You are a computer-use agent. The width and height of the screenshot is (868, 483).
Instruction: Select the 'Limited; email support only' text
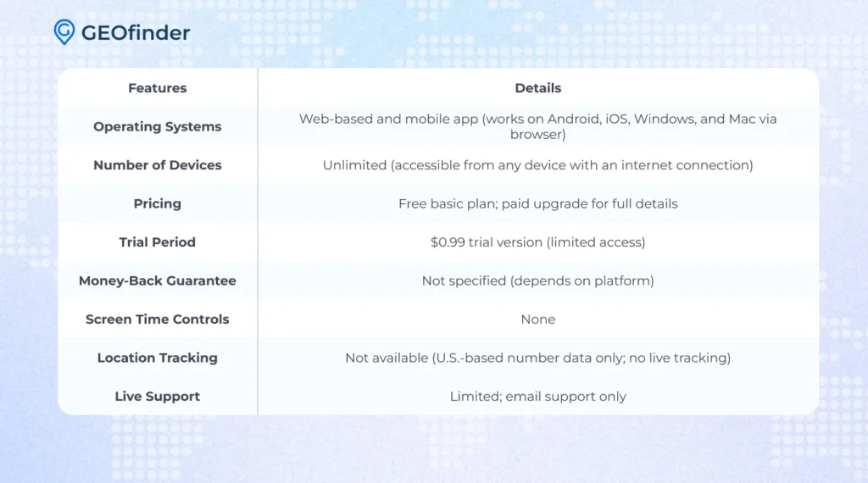[x=537, y=397]
